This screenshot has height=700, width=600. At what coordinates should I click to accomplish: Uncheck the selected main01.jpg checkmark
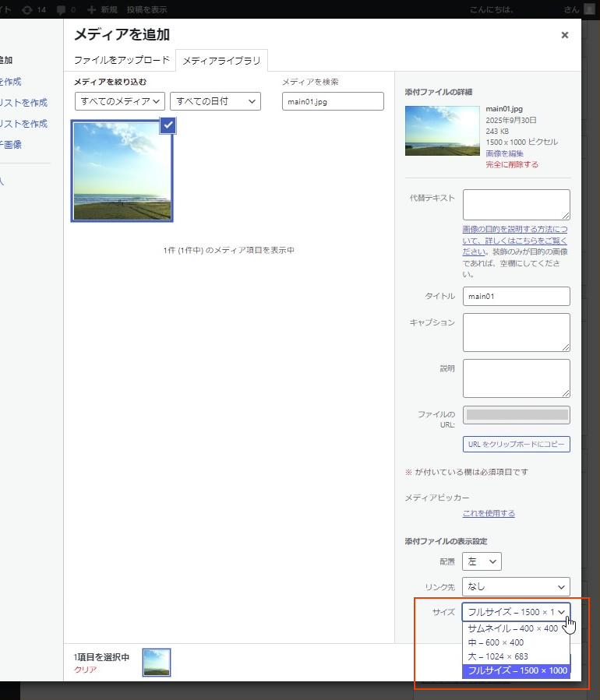[169, 125]
